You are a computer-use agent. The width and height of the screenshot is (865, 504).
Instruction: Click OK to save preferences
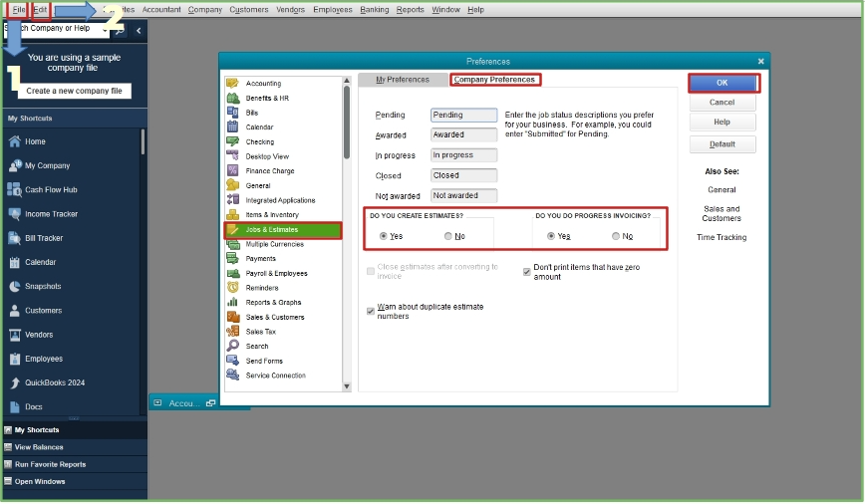pyautogui.click(x=722, y=83)
